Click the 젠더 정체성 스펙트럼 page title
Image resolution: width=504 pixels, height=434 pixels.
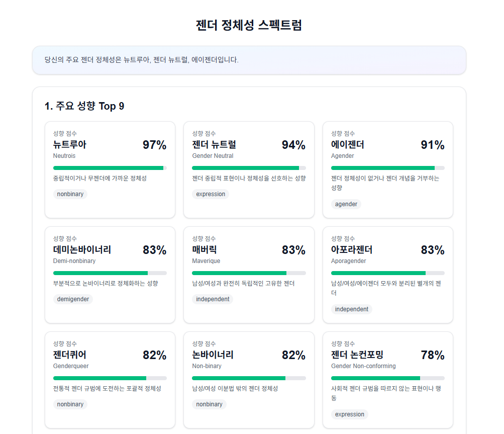point(249,25)
